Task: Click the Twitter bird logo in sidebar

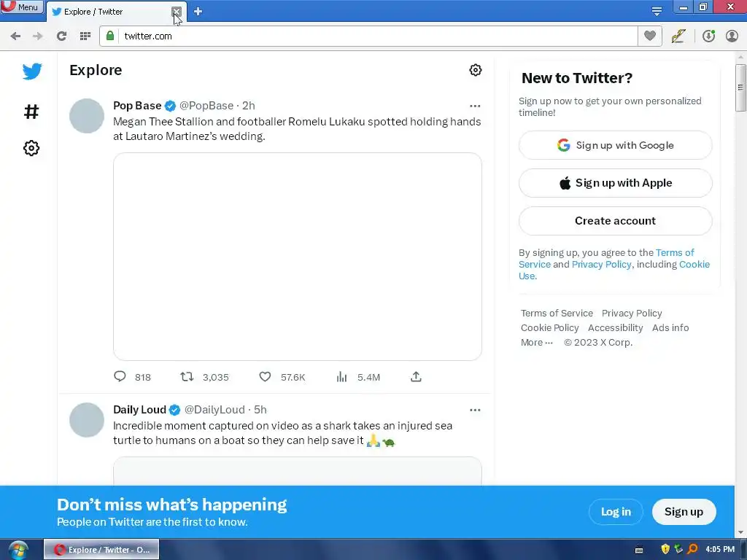Action: [x=32, y=71]
